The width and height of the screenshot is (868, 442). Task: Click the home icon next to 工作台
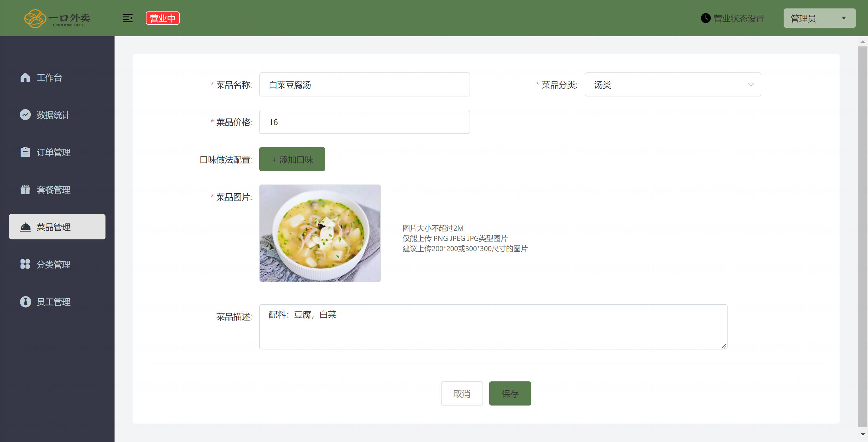click(x=25, y=77)
